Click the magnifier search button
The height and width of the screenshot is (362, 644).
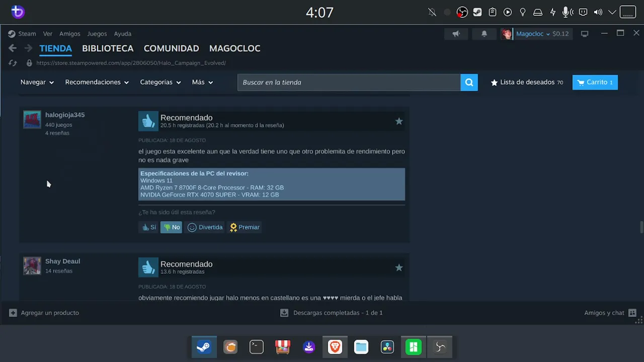coord(469,82)
